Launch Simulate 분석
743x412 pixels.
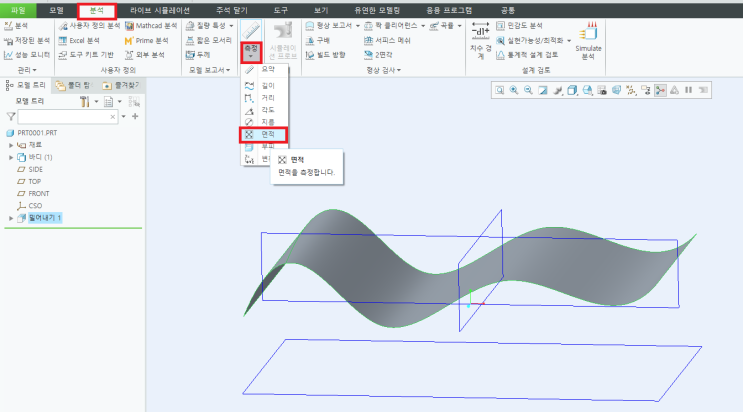click(x=588, y=40)
